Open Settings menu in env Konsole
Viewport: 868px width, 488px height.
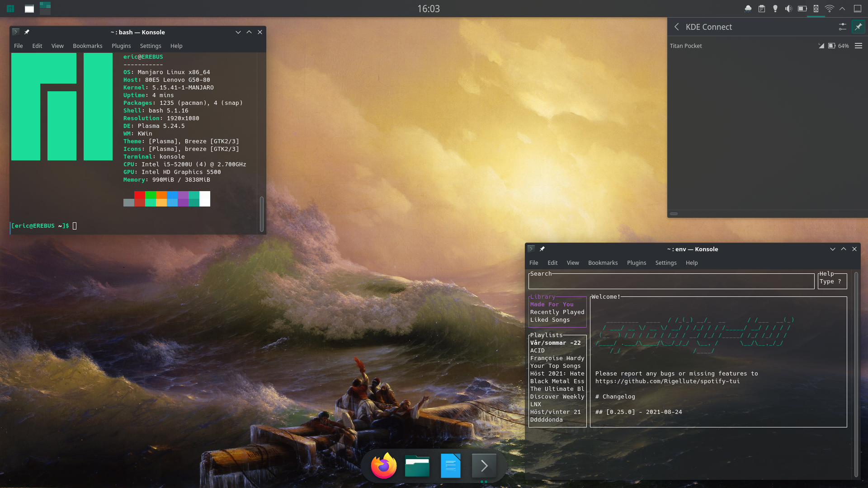click(666, 263)
